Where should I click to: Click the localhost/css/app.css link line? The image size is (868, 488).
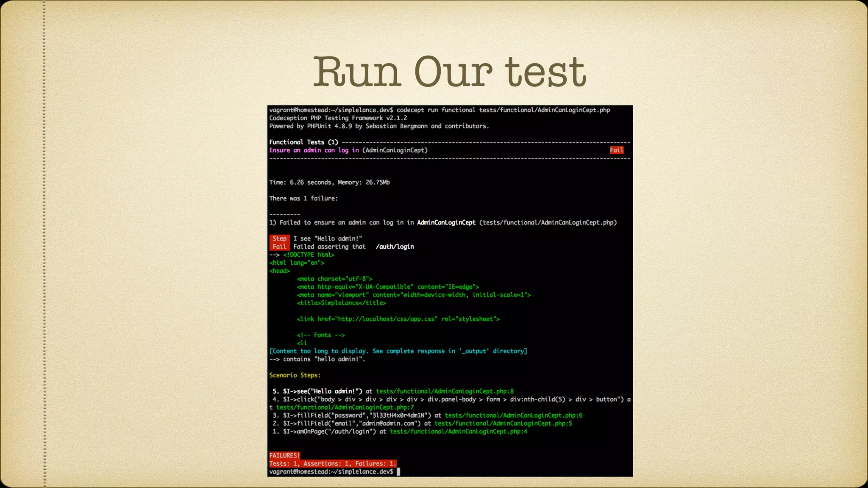(x=398, y=319)
